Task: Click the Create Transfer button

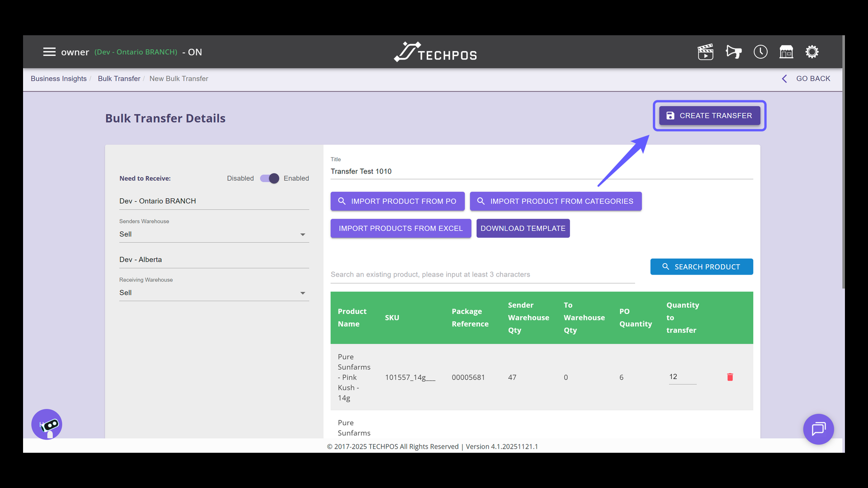Action: click(x=709, y=116)
